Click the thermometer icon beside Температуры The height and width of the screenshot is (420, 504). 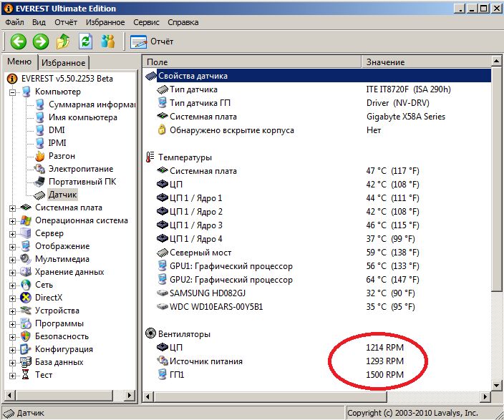150,157
